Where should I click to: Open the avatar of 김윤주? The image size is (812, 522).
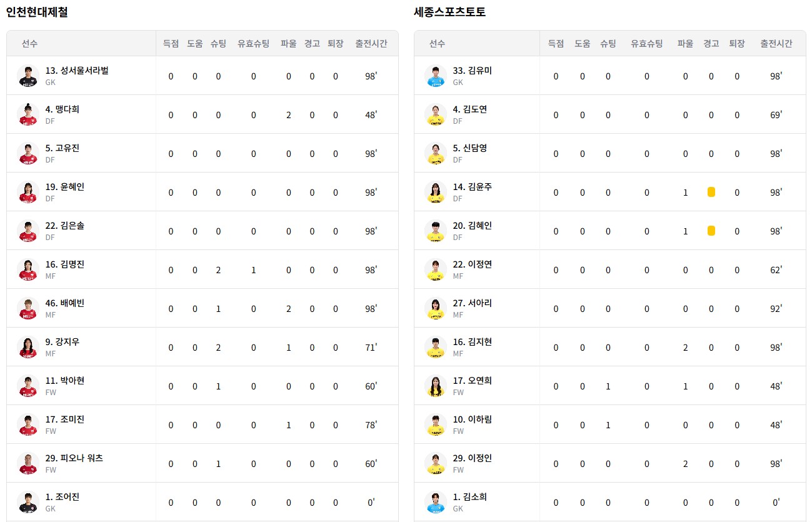(x=435, y=192)
